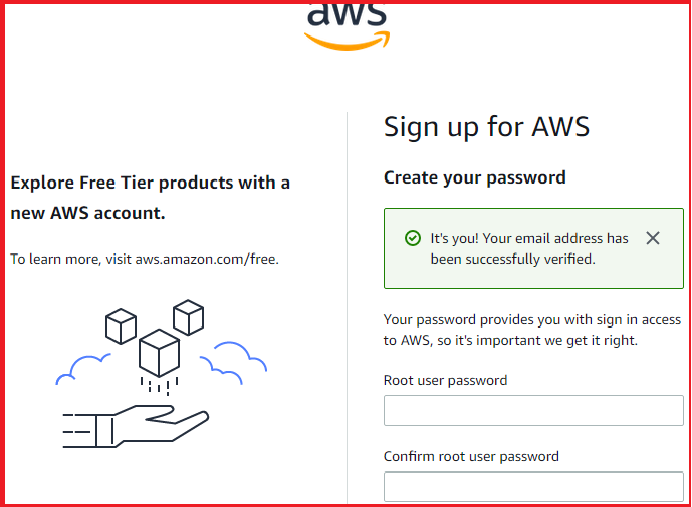Open the aws.amazon.com/free address text
692x507 pixels.
206,259
